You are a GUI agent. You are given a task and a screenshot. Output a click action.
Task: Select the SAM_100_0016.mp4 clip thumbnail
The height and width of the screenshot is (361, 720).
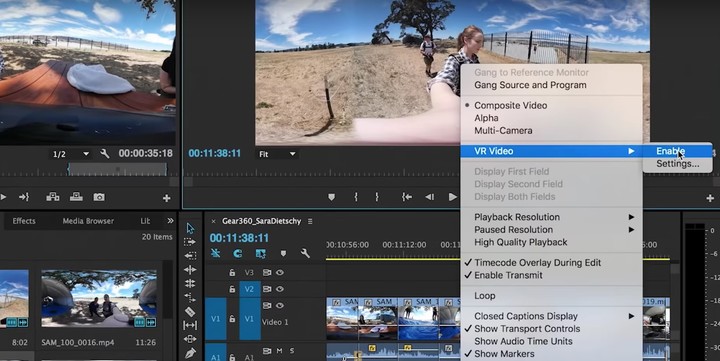[99, 298]
